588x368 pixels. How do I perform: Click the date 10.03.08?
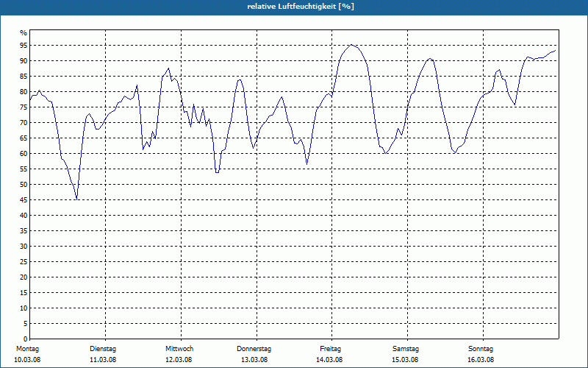[x=27, y=360]
